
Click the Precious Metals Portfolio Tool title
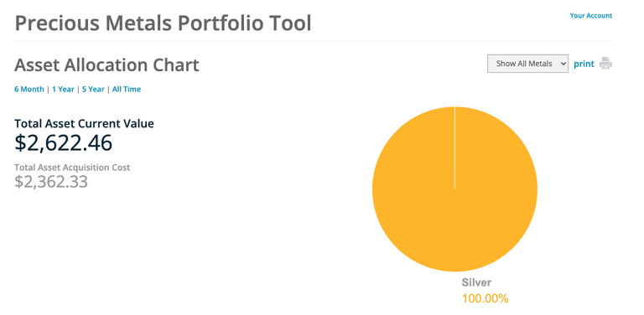tap(163, 23)
